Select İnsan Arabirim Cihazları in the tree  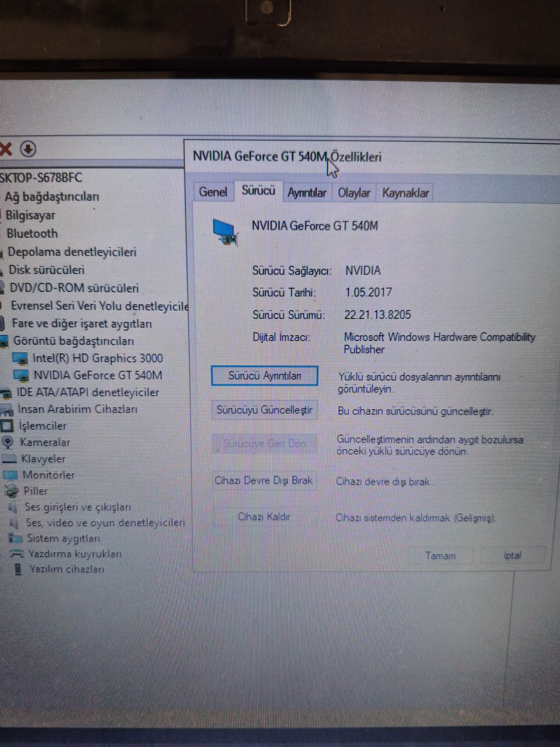click(77, 409)
